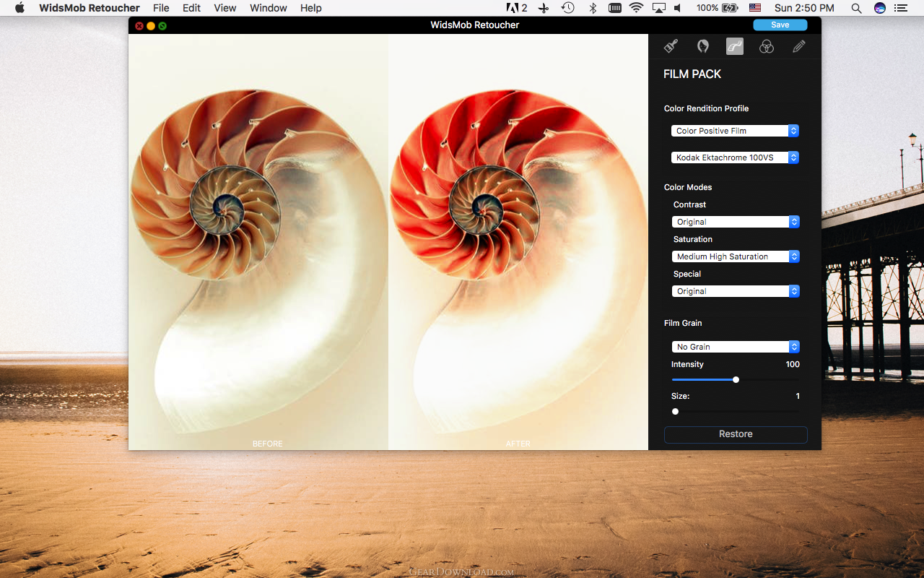
Task: Open the Window menu
Action: pyautogui.click(x=269, y=8)
